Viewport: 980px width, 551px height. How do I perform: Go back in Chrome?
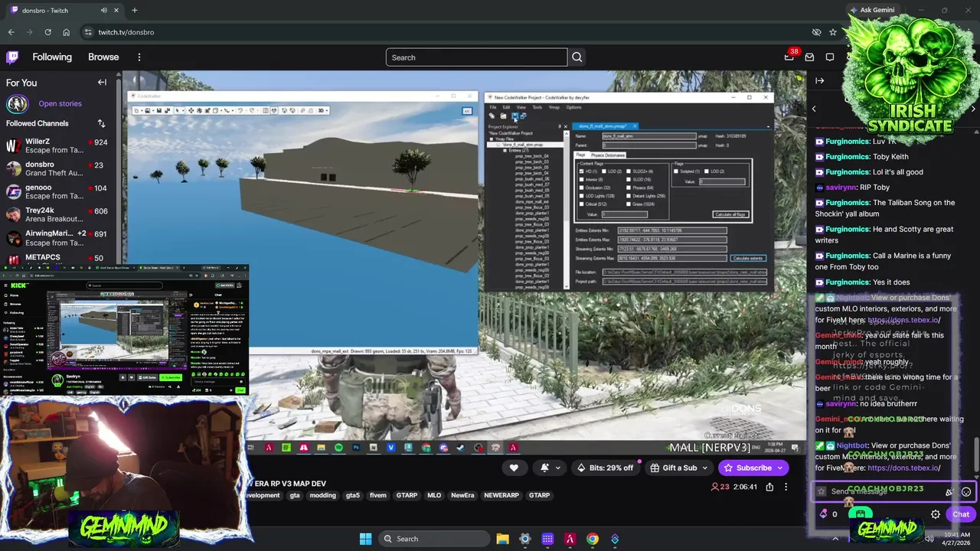tap(11, 32)
